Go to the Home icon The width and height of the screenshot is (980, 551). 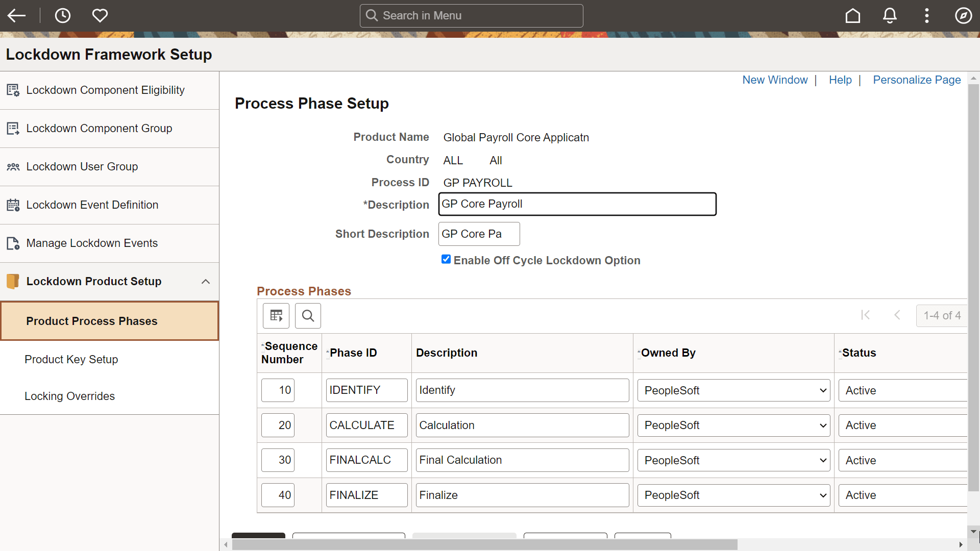(852, 15)
